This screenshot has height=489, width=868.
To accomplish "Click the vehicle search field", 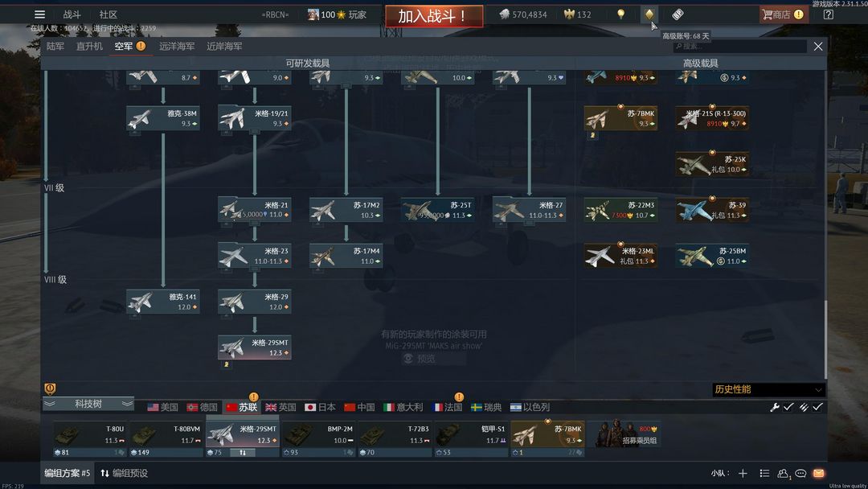I will tap(739, 47).
